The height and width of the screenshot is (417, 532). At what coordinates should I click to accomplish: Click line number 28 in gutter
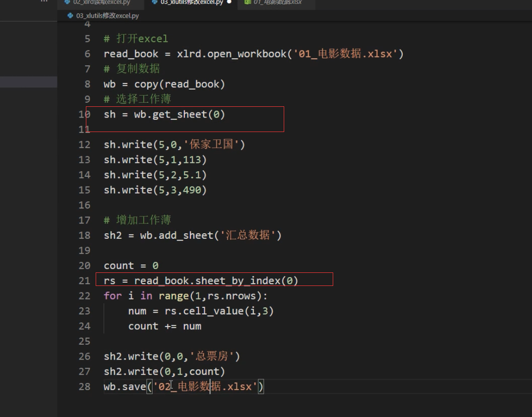pos(84,387)
